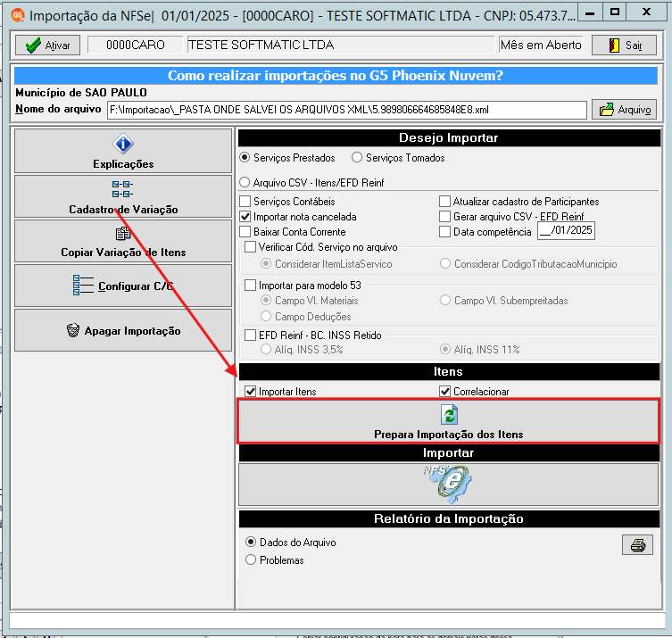672x638 pixels.
Task: Click the Desejo Importar section header
Action: coord(448,138)
